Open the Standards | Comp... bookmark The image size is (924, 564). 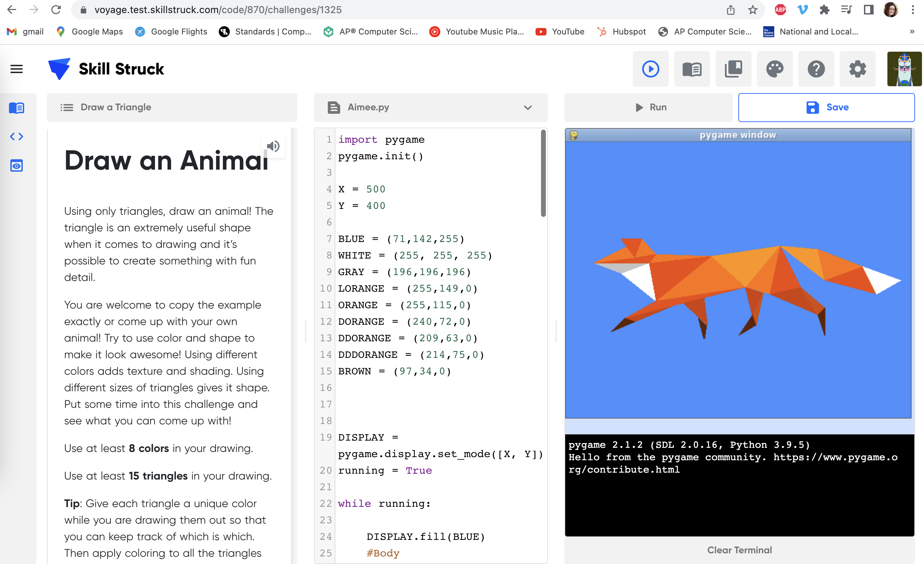click(265, 31)
